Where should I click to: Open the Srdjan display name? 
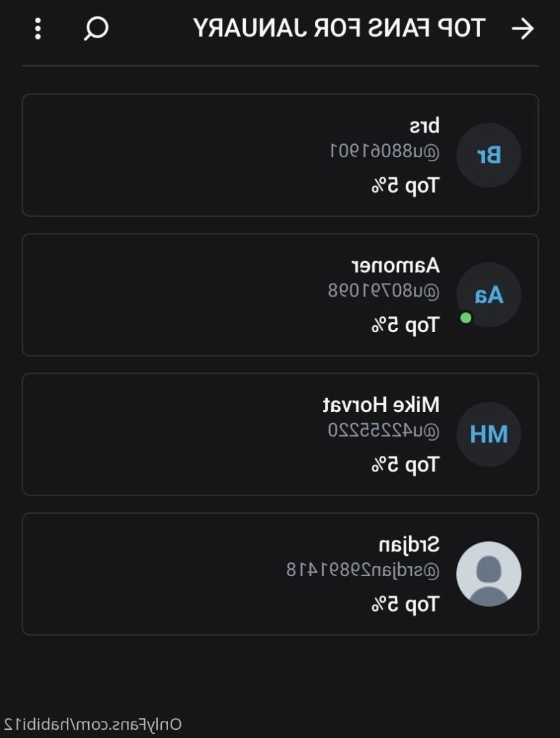tap(409, 545)
